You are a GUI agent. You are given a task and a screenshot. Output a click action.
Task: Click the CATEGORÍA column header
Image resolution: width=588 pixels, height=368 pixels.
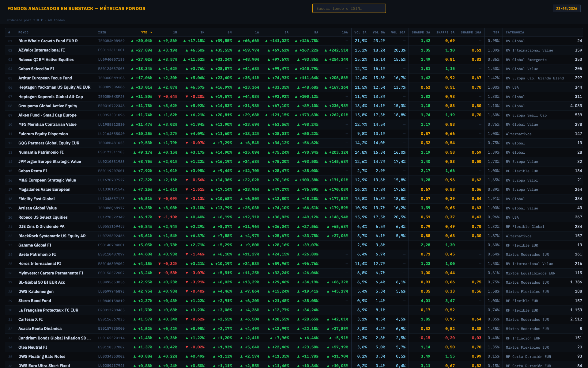coord(515,32)
